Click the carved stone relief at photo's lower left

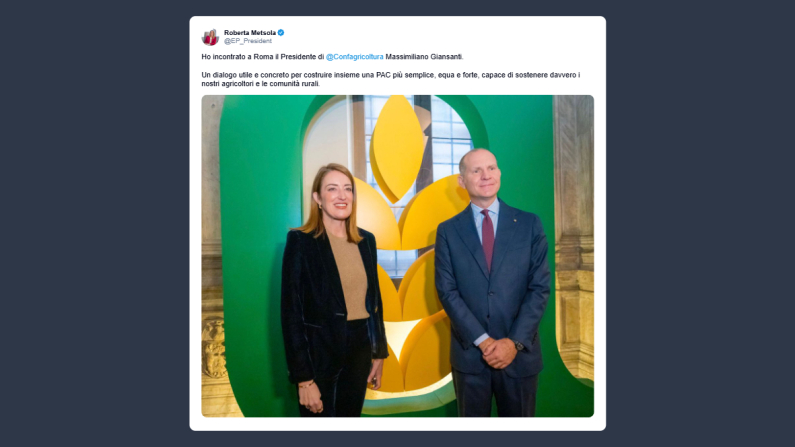214,349
